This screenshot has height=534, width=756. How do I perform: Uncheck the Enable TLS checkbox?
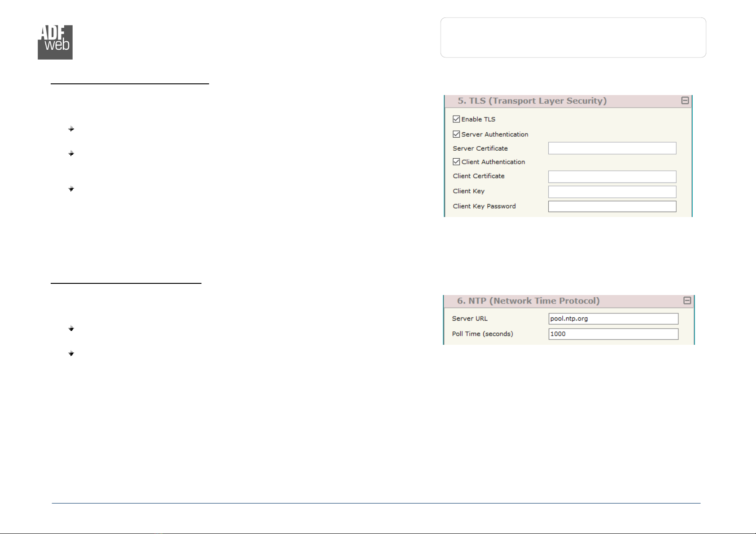click(456, 119)
